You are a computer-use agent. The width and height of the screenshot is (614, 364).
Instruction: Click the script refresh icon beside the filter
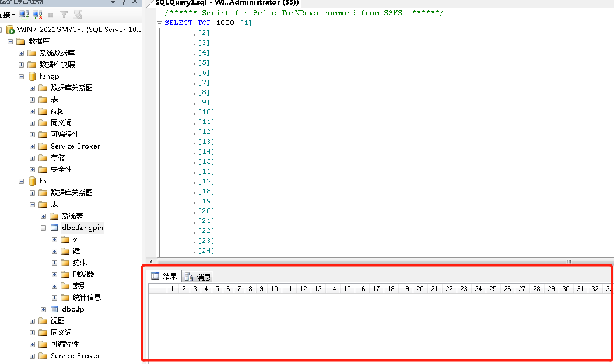tap(78, 15)
